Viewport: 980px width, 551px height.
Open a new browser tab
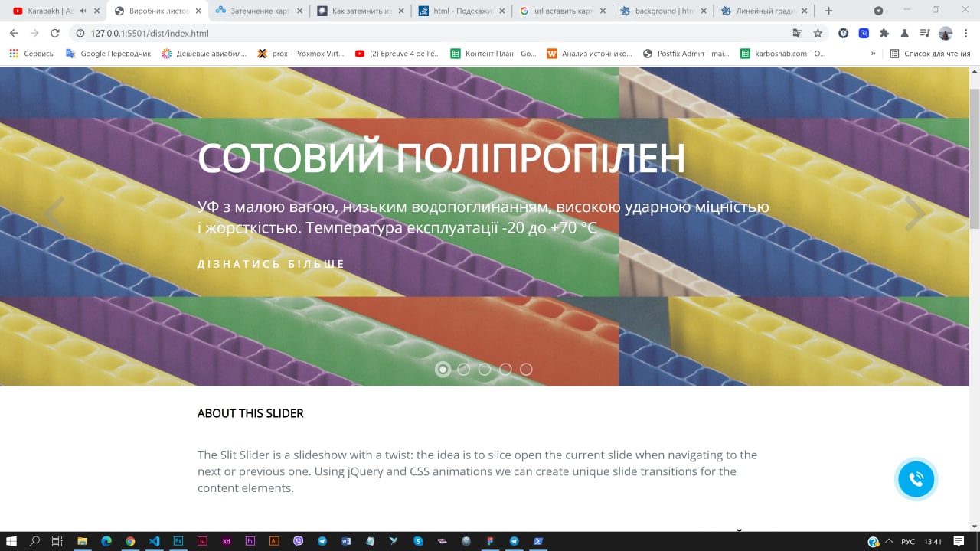[828, 11]
